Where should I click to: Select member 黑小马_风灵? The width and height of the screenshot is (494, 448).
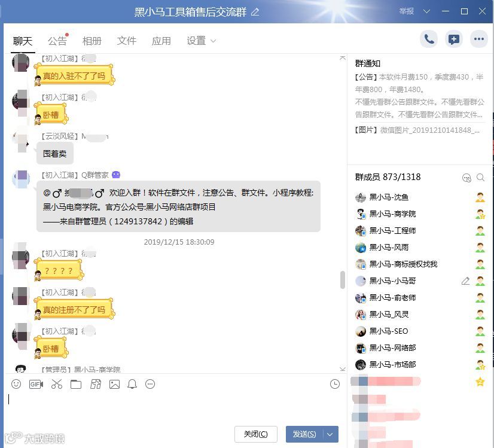pyautogui.click(x=419, y=315)
